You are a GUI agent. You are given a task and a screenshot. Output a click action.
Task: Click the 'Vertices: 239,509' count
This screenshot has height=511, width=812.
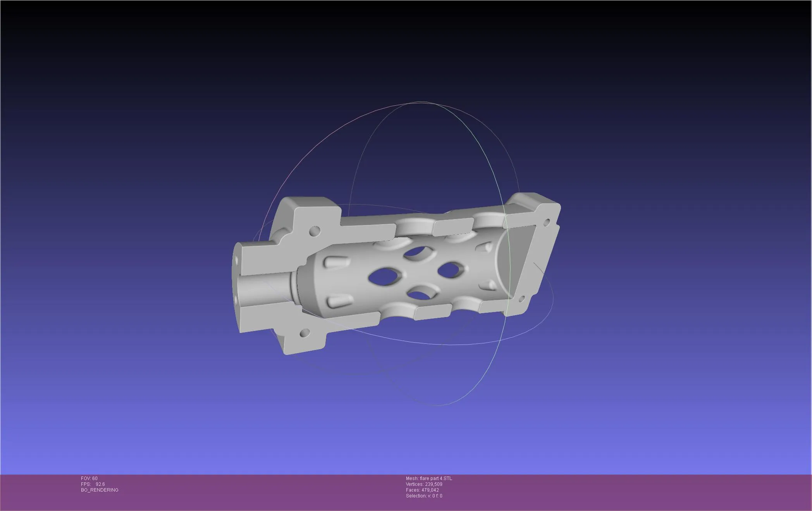pyautogui.click(x=424, y=484)
